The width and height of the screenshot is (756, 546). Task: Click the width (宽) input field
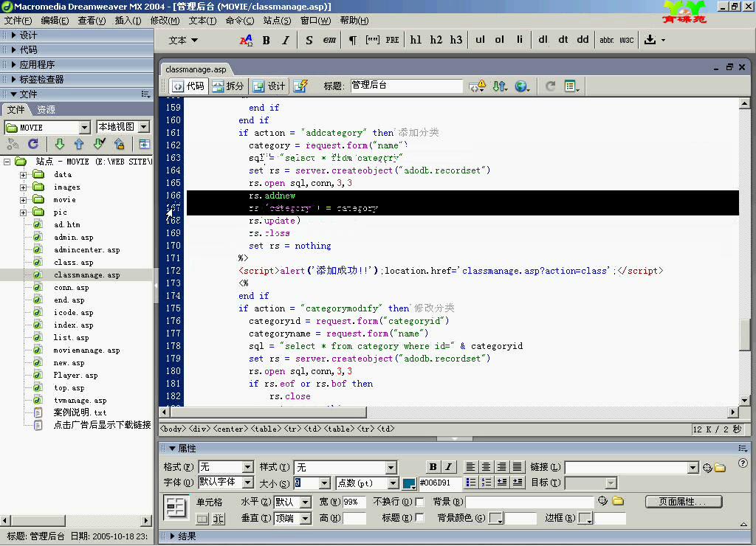click(x=354, y=502)
